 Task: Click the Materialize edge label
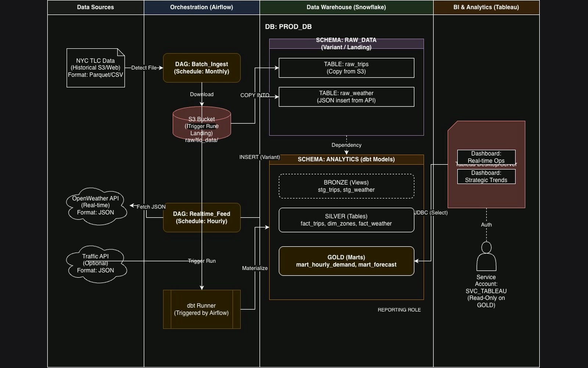click(x=255, y=268)
